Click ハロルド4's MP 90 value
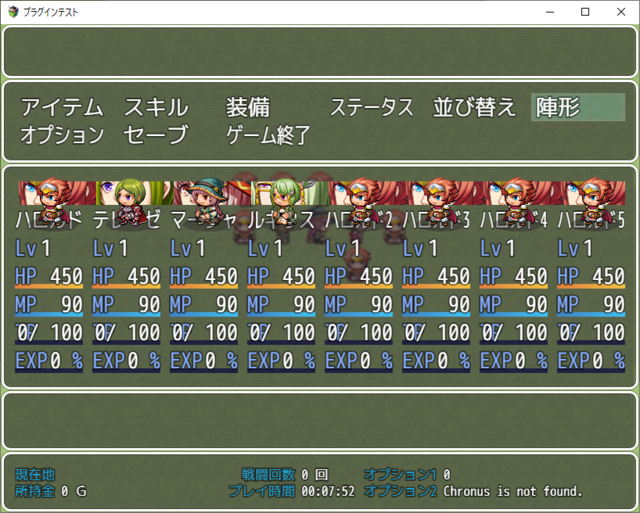640x513 pixels. point(536,304)
